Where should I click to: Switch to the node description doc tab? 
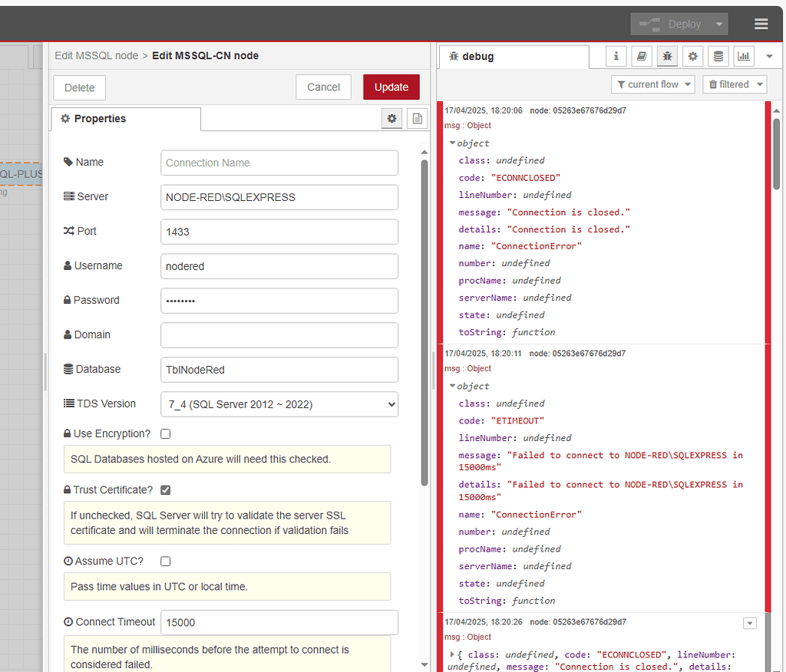point(417,118)
